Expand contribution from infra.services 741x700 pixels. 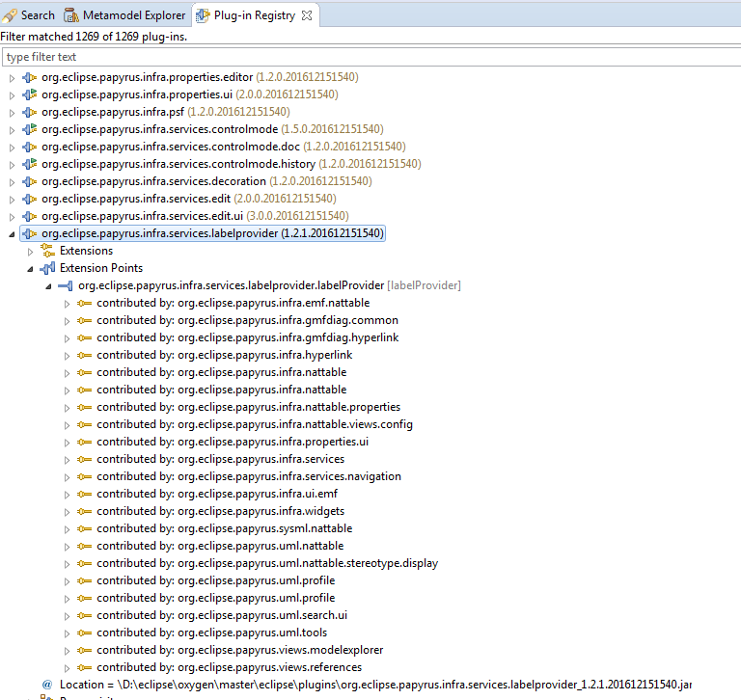pyautogui.click(x=68, y=460)
